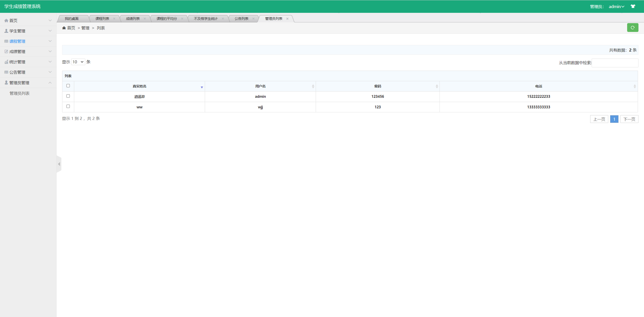The height and width of the screenshot is (317, 644).
Task: Close the 公告列表 tab
Action: coord(253,19)
